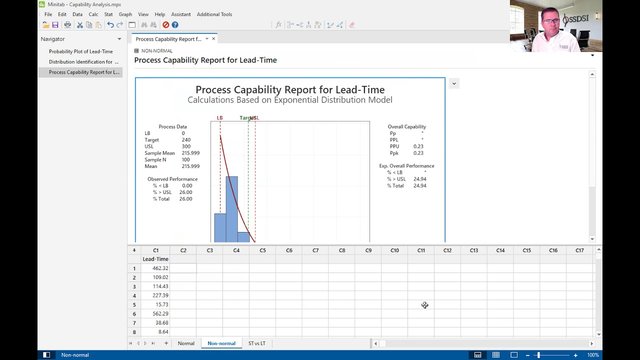Screen dimensions: 640x360
Task: Select row header 5 in the worksheet
Action: (x=134, y=305)
